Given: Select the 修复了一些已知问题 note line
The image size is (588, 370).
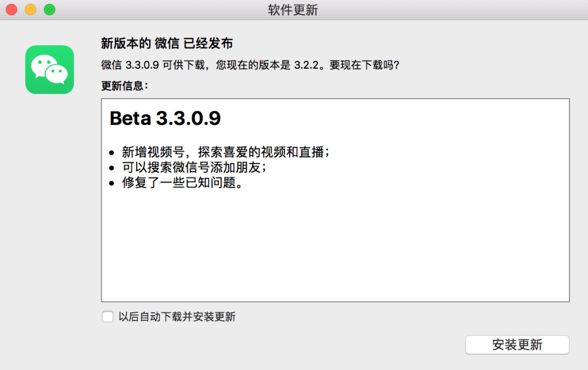Looking at the screenshot, I should [x=182, y=183].
